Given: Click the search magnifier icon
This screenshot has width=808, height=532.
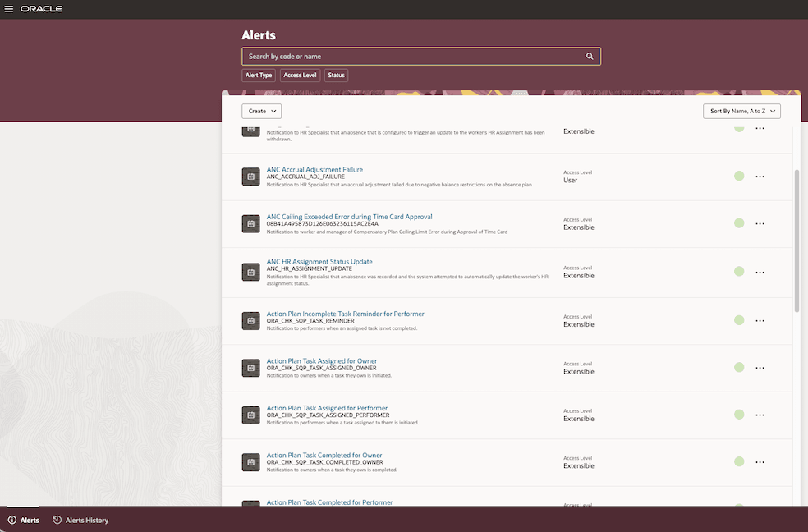Looking at the screenshot, I should (590, 56).
